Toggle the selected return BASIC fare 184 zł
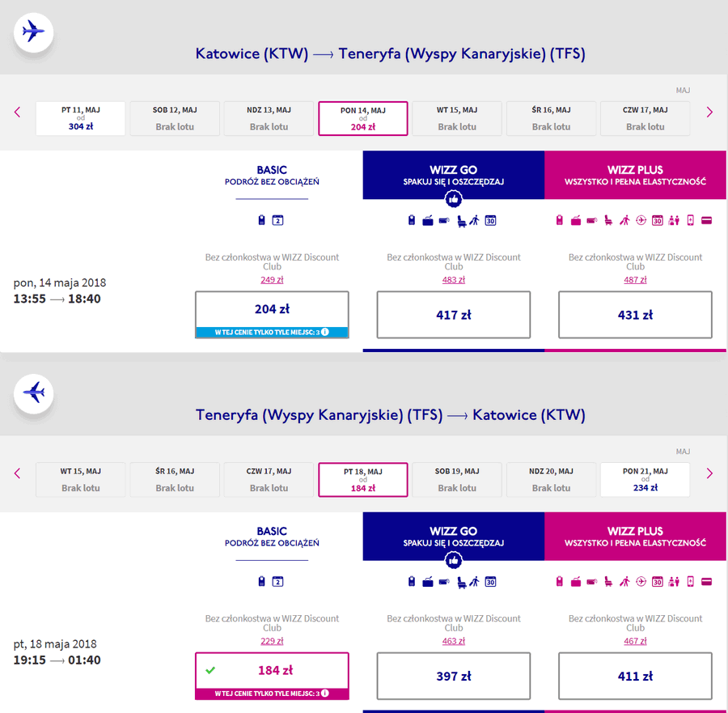The width and height of the screenshot is (728, 713). click(x=272, y=676)
